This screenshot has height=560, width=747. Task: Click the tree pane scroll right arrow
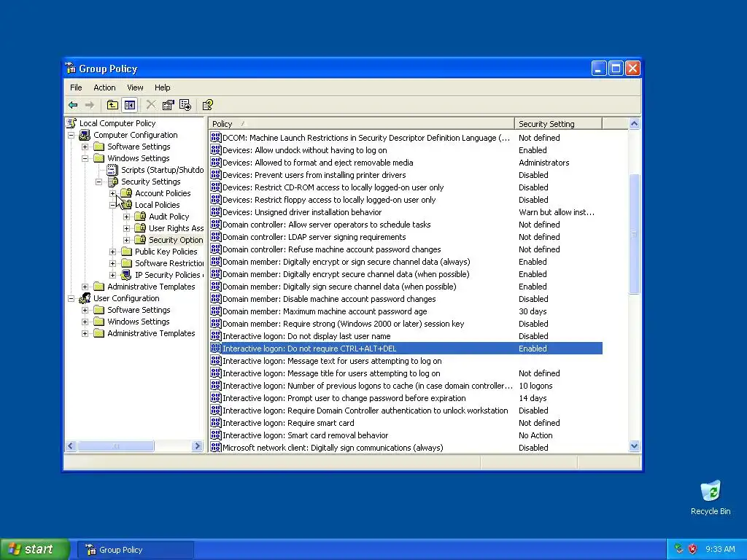[x=197, y=446]
